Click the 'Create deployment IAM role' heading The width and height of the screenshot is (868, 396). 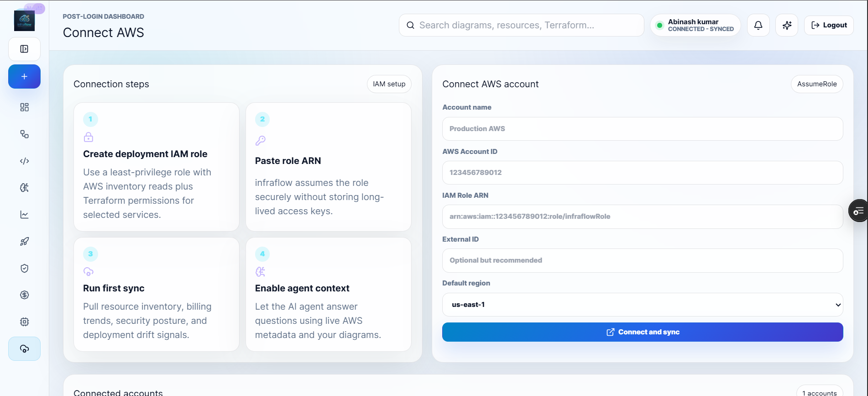pyautogui.click(x=145, y=154)
